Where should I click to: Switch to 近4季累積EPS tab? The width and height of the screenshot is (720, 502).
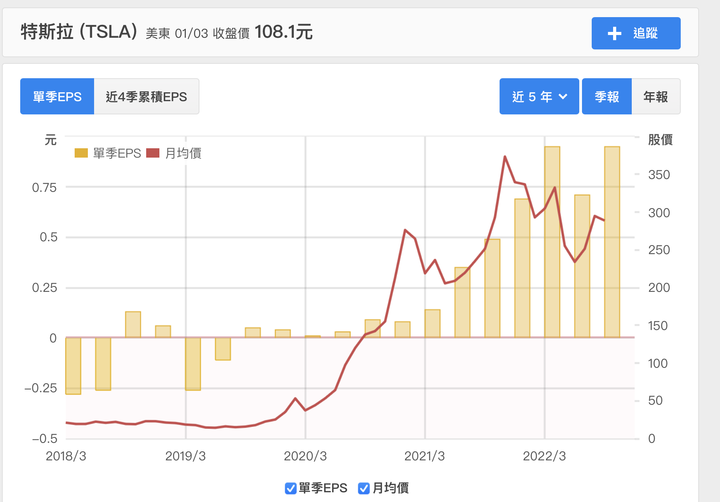[x=146, y=96]
